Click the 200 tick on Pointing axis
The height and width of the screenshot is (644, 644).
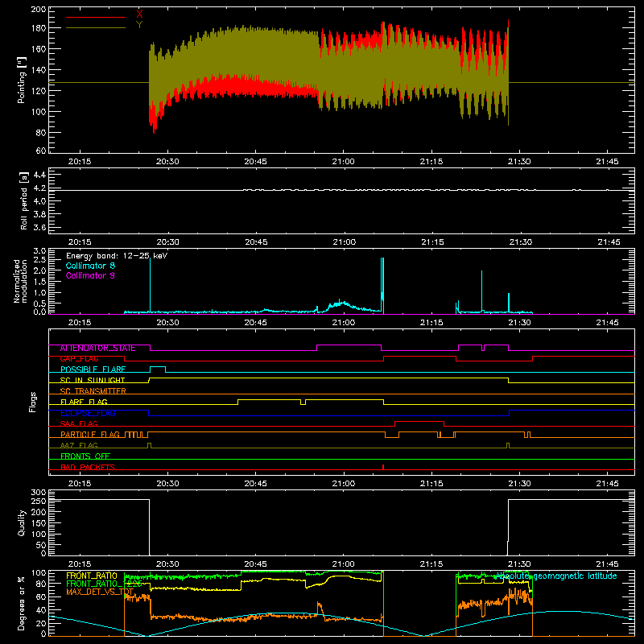coord(39,9)
